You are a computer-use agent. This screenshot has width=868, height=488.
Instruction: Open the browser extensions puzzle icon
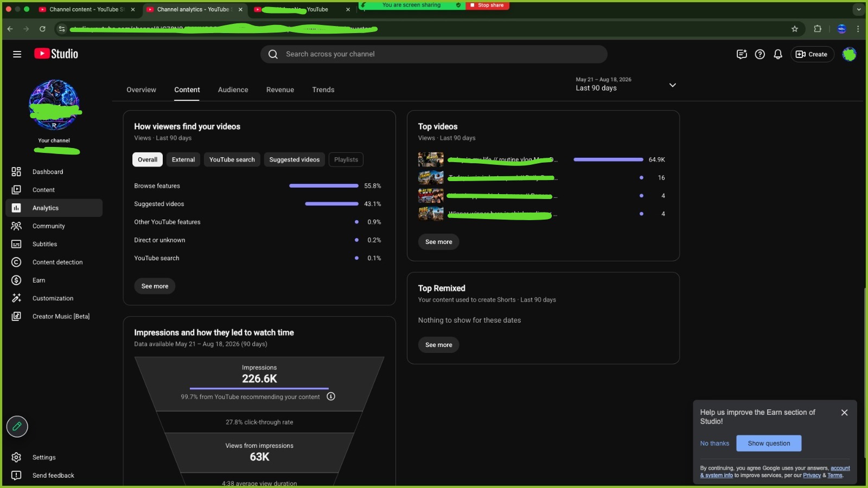(818, 29)
